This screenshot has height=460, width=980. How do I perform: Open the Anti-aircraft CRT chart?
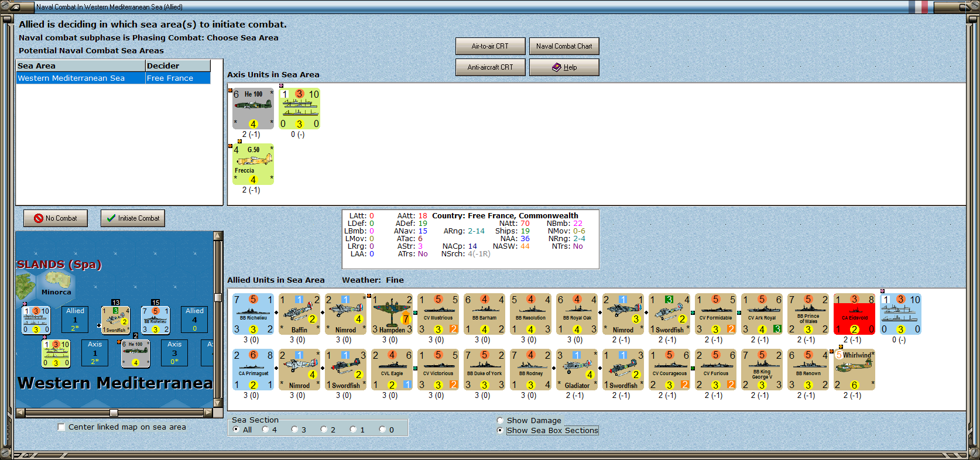[x=490, y=67]
